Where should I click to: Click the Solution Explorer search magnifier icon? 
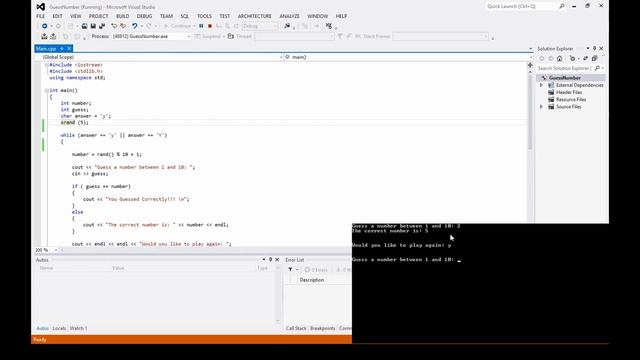pyautogui.click(x=597, y=68)
